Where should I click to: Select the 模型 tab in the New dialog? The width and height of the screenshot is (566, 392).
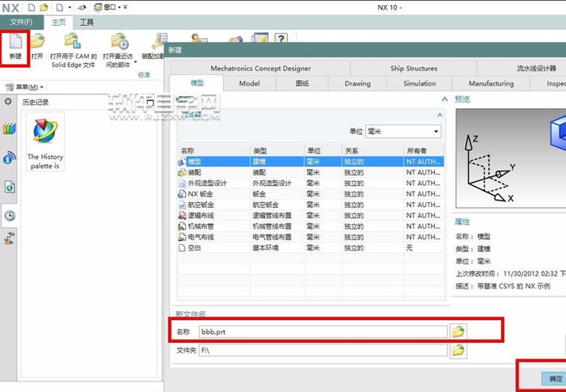(196, 83)
